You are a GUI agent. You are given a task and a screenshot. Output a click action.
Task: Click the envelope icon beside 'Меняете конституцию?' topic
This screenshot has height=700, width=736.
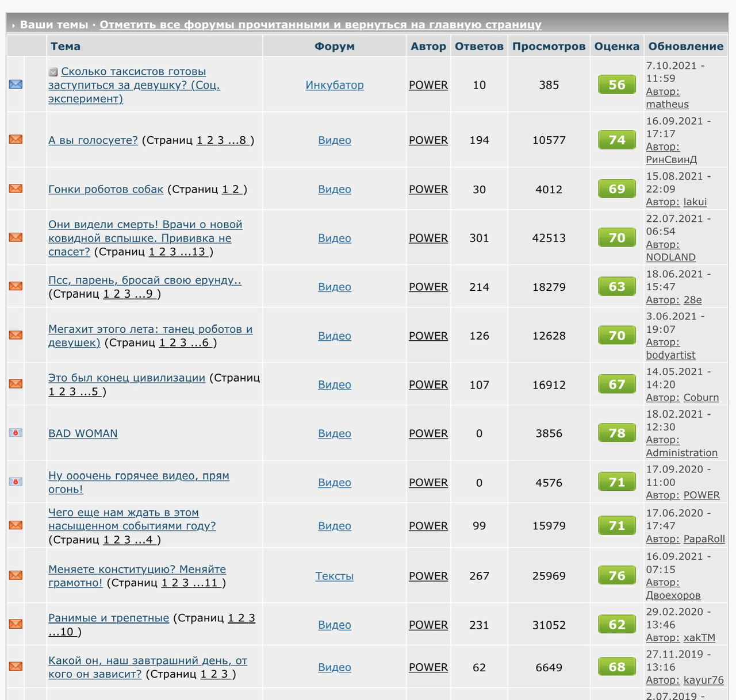16,575
